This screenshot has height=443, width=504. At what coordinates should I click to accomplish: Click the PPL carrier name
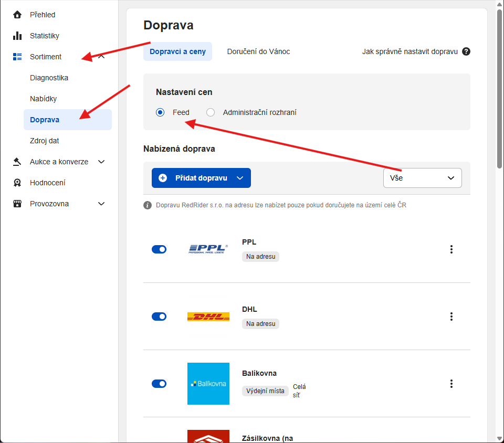[249, 242]
